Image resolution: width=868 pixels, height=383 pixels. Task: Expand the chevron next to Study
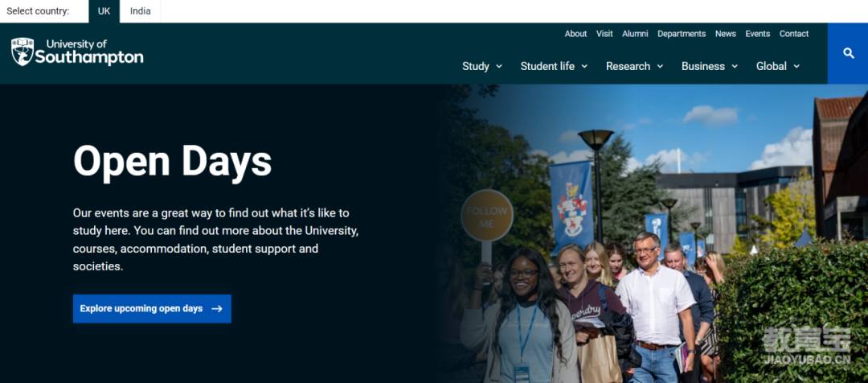[499, 67]
